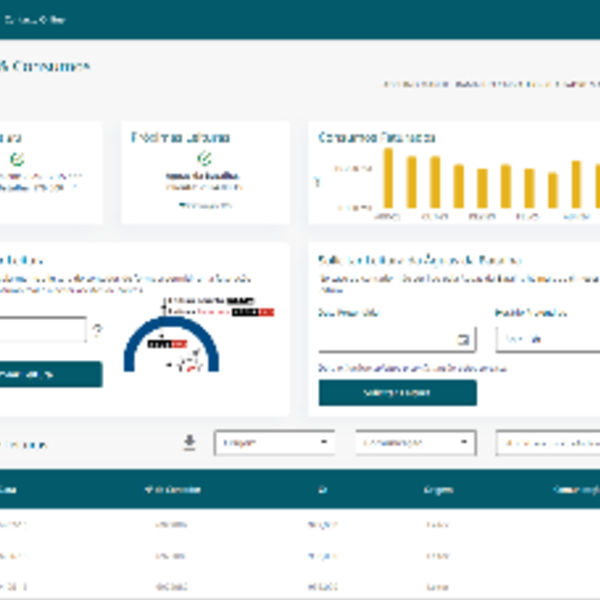The width and height of the screenshot is (600, 600).
Task: Click the filter input field right of dropdowns
Action: (550, 442)
